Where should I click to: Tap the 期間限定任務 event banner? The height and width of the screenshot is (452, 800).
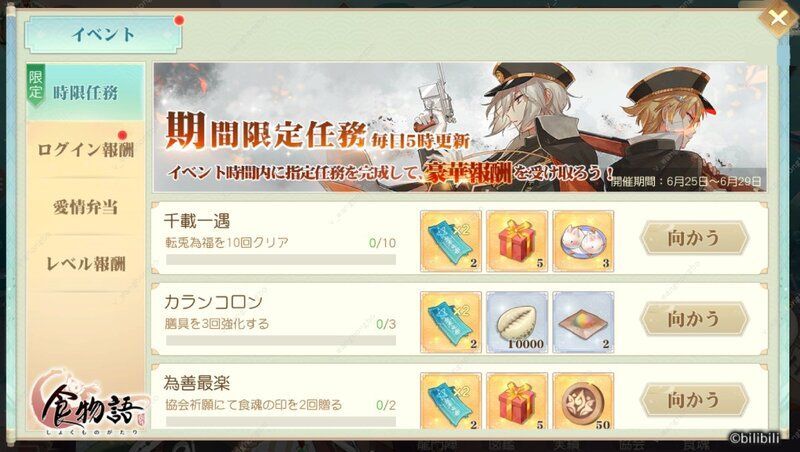point(460,127)
